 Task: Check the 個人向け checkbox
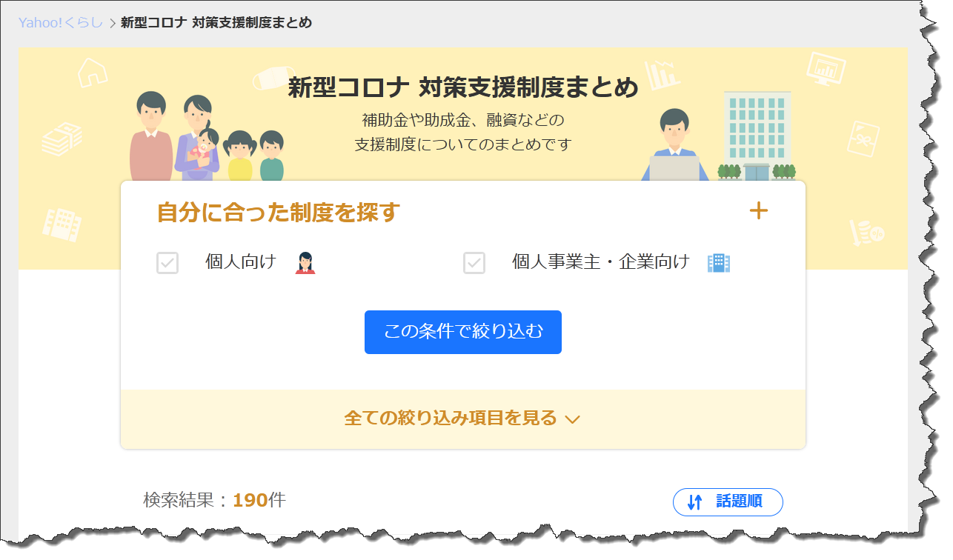click(167, 263)
